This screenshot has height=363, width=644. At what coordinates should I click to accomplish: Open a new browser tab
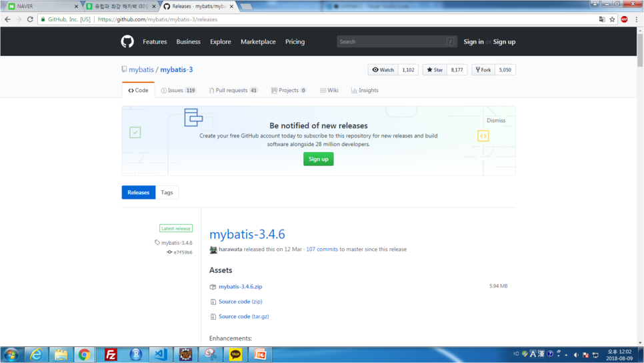246,6
